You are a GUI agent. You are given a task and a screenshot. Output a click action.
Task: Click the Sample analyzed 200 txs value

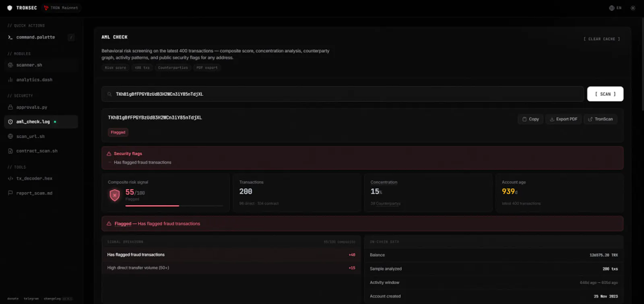(610, 269)
